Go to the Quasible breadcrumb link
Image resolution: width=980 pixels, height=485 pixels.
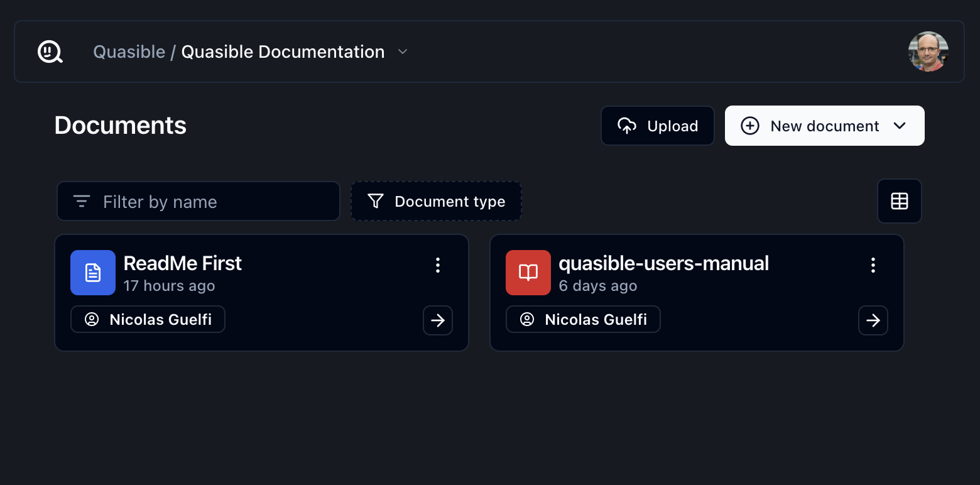129,52
